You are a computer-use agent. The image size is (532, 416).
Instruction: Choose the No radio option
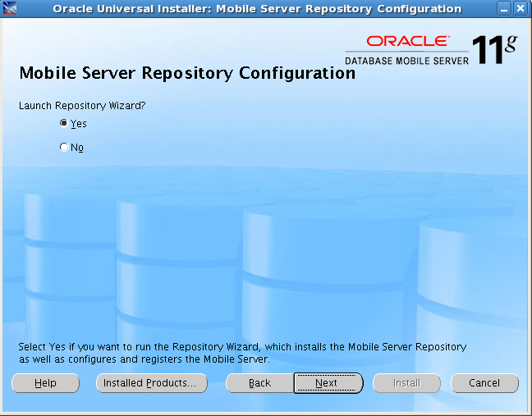pyautogui.click(x=64, y=148)
